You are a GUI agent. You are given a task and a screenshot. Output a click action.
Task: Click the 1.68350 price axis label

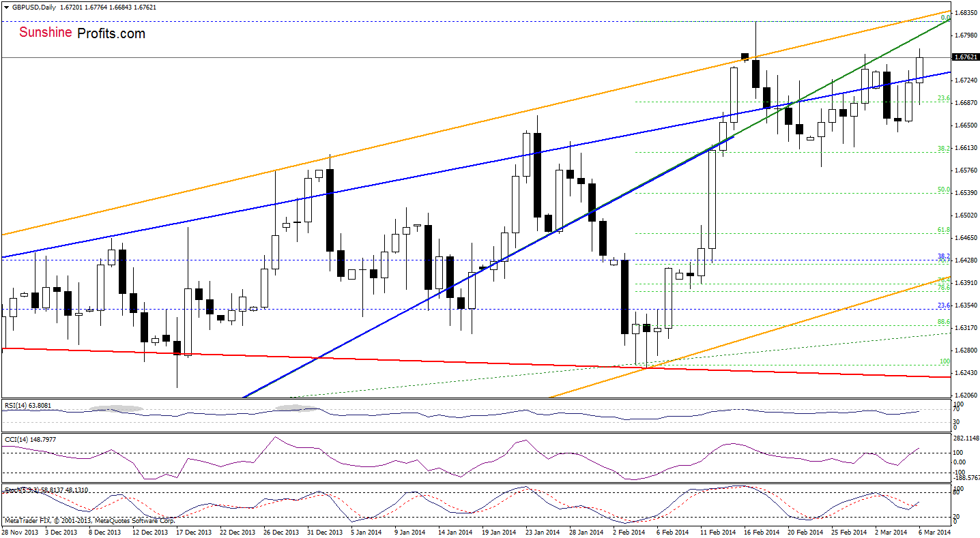(966, 13)
